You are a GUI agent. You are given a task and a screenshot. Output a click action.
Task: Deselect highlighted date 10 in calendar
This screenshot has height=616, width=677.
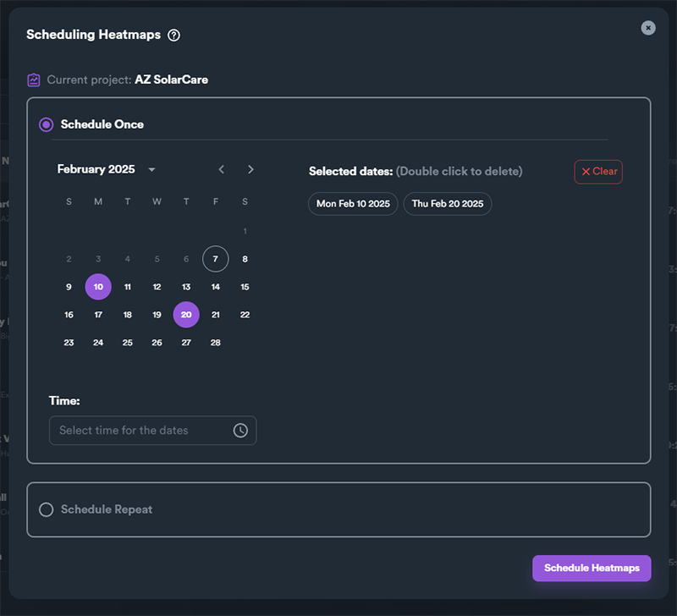98,287
